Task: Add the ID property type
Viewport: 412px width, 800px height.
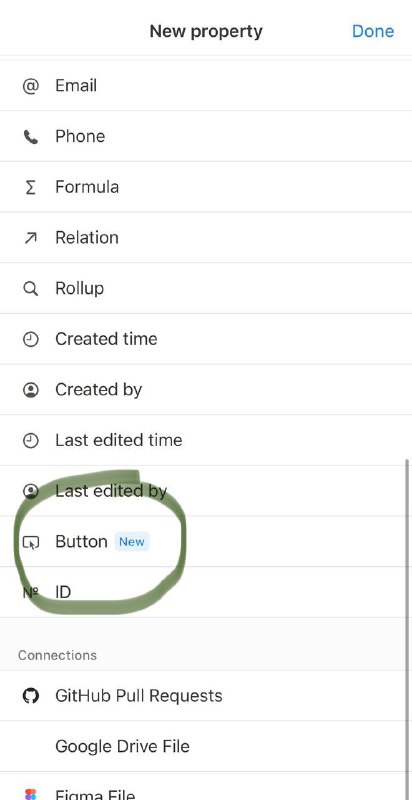Action: click(x=206, y=592)
